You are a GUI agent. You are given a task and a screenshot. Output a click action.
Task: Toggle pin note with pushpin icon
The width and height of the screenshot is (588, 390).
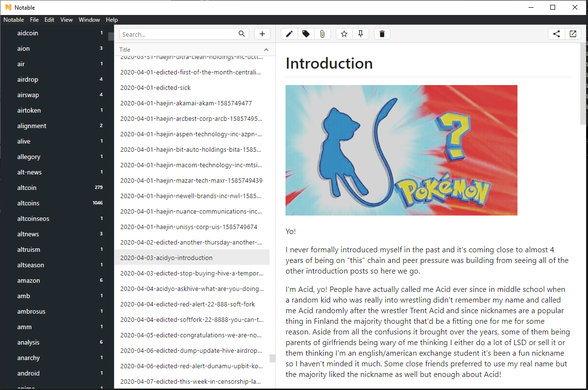[360, 34]
